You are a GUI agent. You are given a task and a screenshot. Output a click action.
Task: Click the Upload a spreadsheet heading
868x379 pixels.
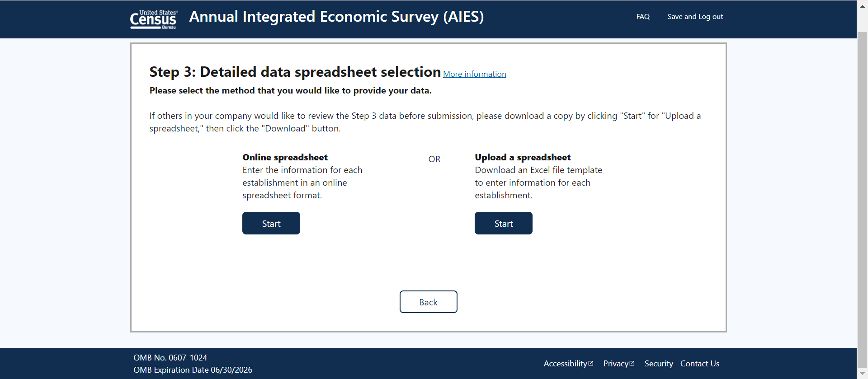[523, 157]
